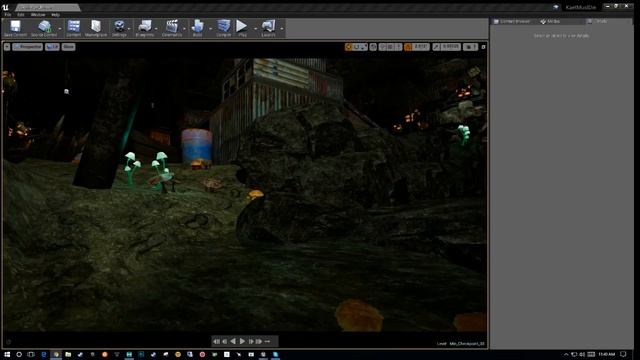
Task: Open Task View on the taskbar
Action: [x=31, y=354]
